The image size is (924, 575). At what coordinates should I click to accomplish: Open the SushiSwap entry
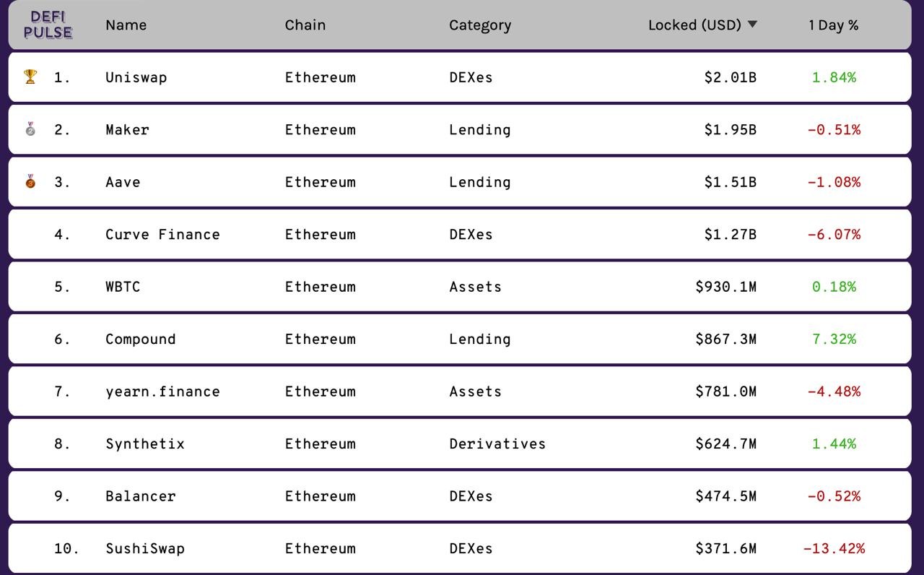pos(145,549)
